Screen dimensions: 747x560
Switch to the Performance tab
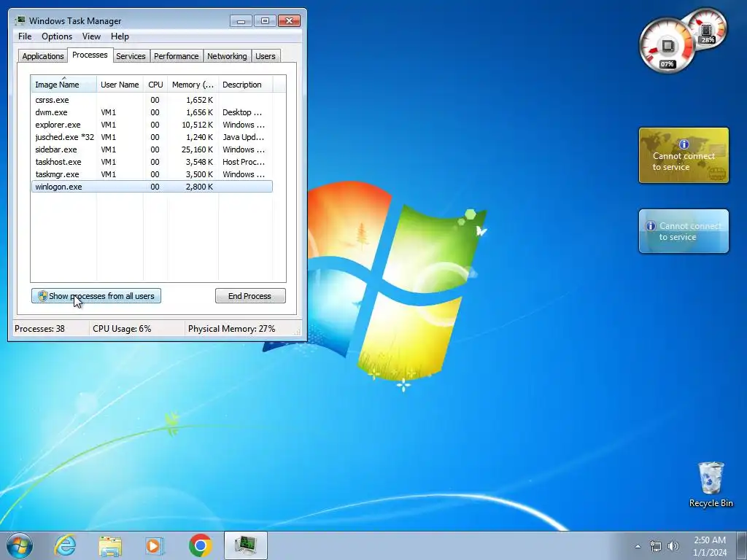(x=177, y=56)
